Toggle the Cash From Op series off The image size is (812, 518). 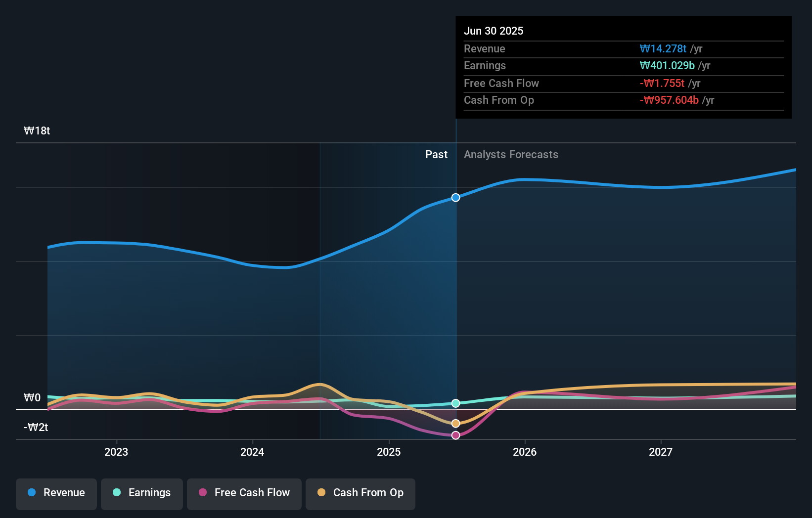[x=360, y=493]
